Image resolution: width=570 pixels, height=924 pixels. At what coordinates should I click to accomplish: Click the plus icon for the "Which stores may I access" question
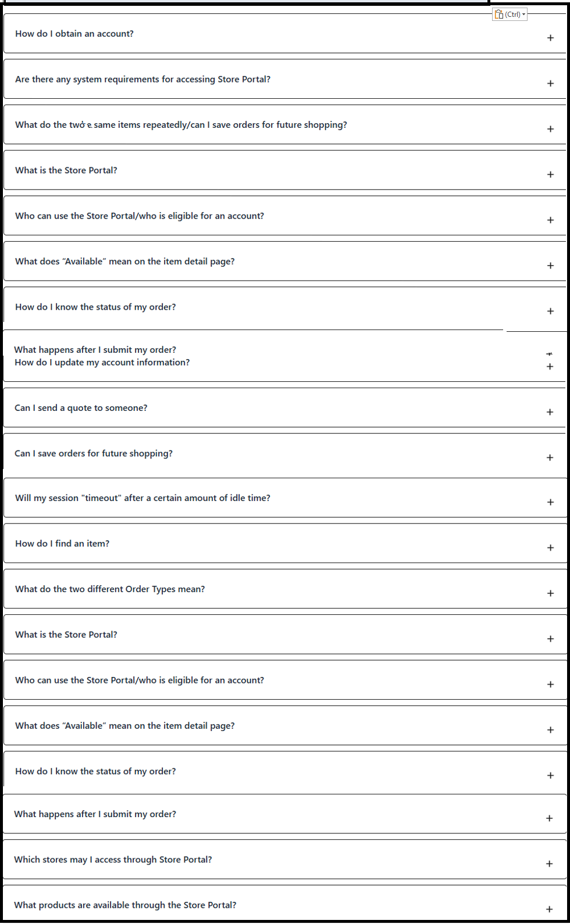coord(550,864)
